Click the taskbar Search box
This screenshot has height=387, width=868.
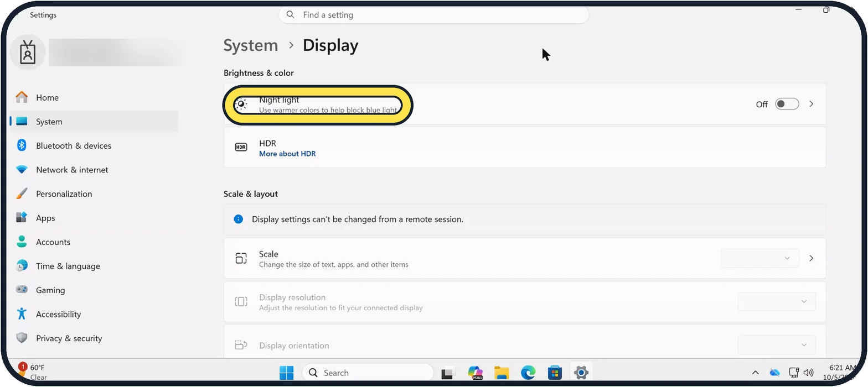pos(368,373)
